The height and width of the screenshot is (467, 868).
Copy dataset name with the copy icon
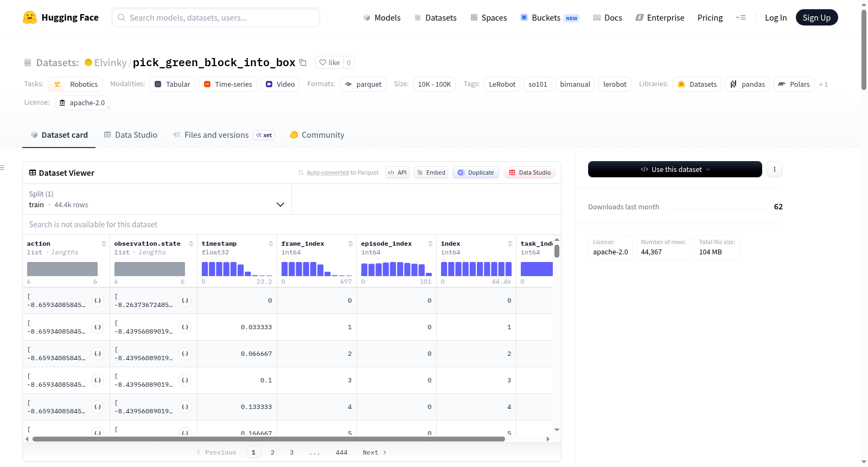point(303,62)
